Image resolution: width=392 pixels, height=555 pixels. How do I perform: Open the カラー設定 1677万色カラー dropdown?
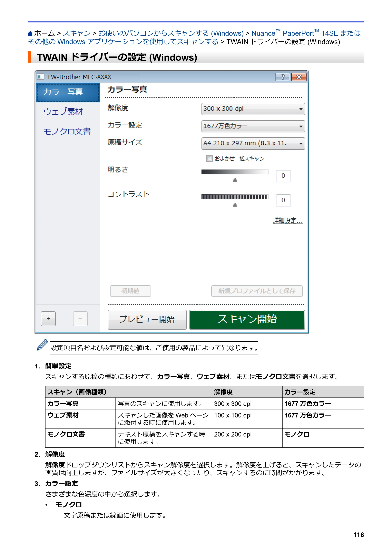coord(253,126)
